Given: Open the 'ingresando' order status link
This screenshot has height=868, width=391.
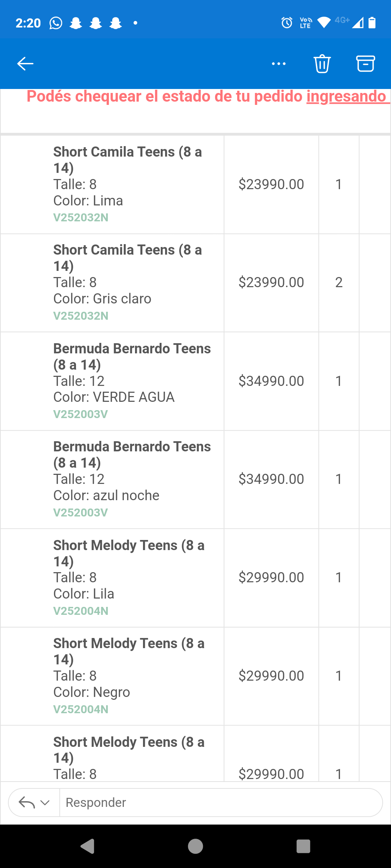Looking at the screenshot, I should 346,97.
